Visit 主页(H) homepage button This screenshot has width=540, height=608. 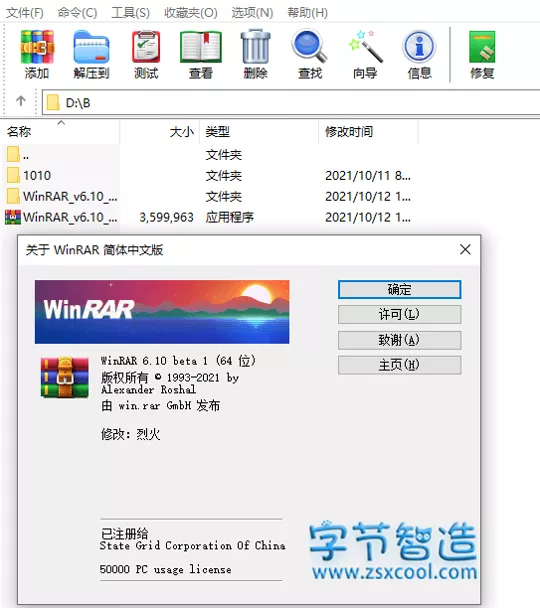pyautogui.click(x=399, y=365)
